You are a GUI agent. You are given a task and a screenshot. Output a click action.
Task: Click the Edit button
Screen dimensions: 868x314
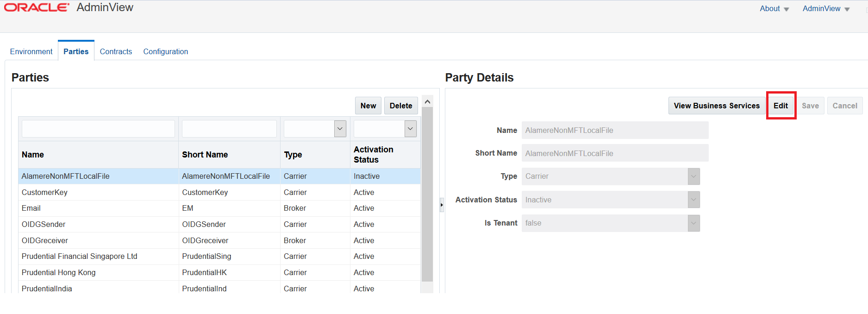click(781, 106)
